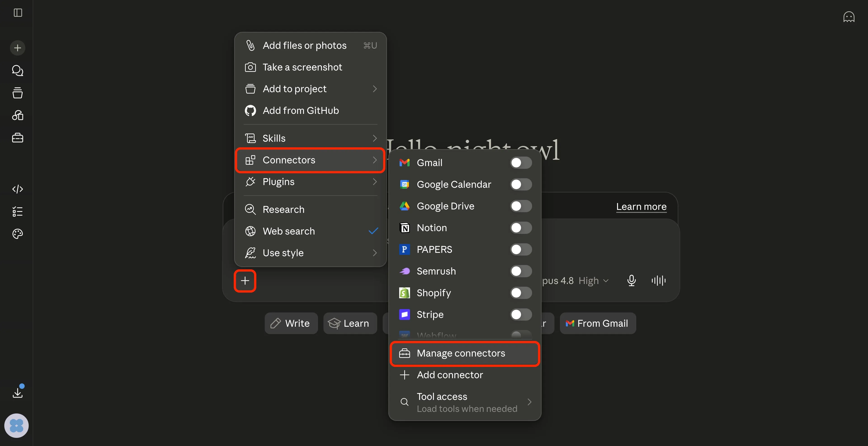The width and height of the screenshot is (868, 446).
Task: Click the Learn suggestion chip
Action: (350, 323)
